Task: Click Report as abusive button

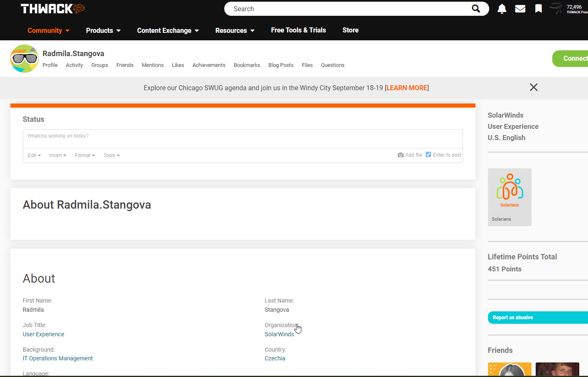Action: tap(538, 318)
